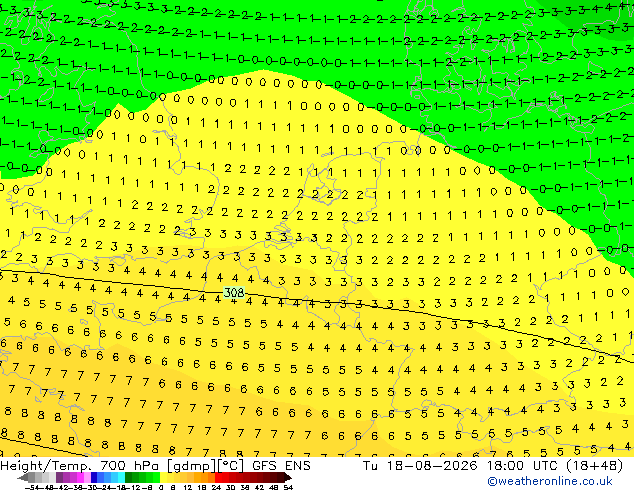634x490 pixels.
Task: Click the dark blue -30°C legend swatch
Action: coord(94,477)
